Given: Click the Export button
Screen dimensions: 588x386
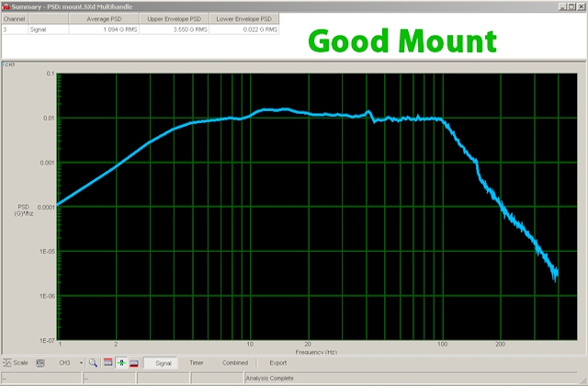Looking at the screenshot, I should (277, 363).
